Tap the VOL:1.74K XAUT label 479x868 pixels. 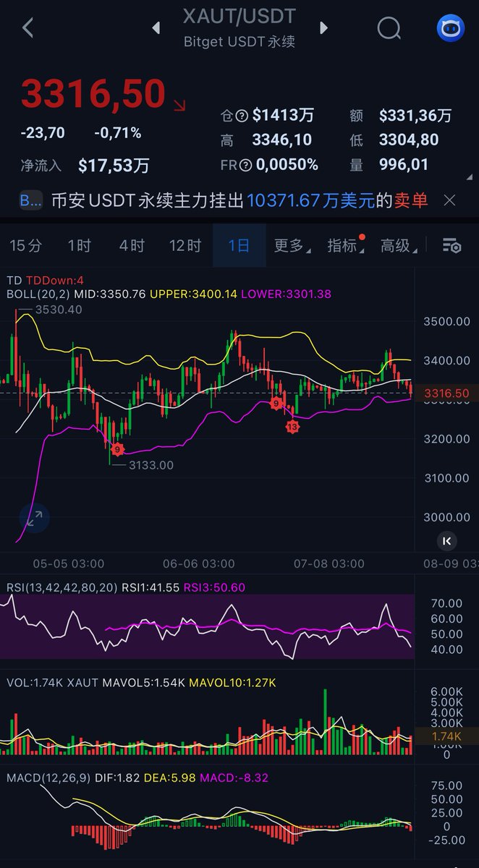pos(51,682)
